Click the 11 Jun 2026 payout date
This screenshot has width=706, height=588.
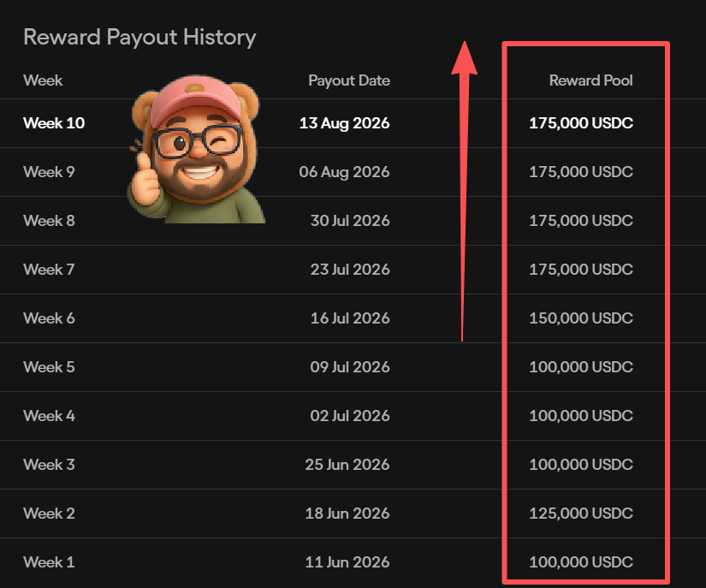click(x=347, y=561)
